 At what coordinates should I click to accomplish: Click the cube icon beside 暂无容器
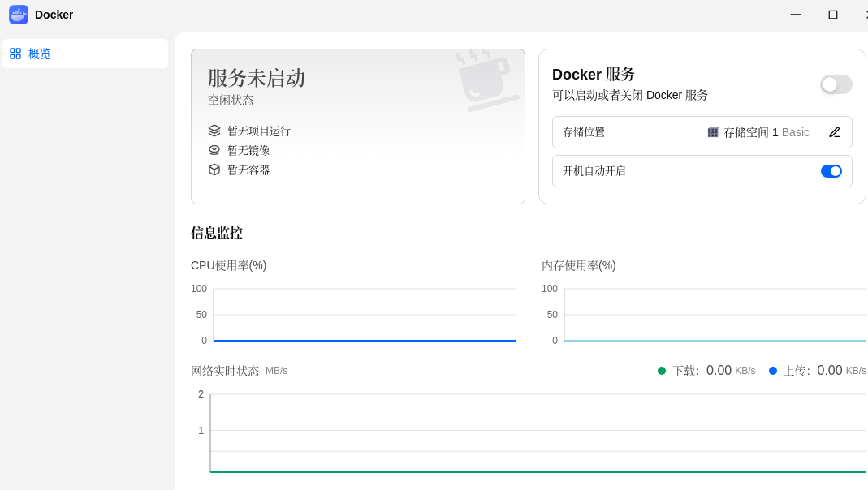pos(214,170)
